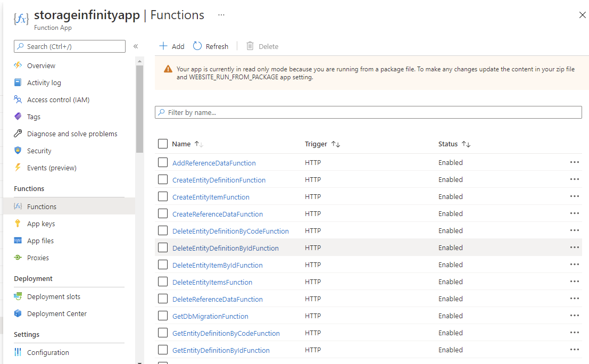Click the Overview lightning icon in sidebar
Viewport: 589px width, 364px height.
(18, 65)
